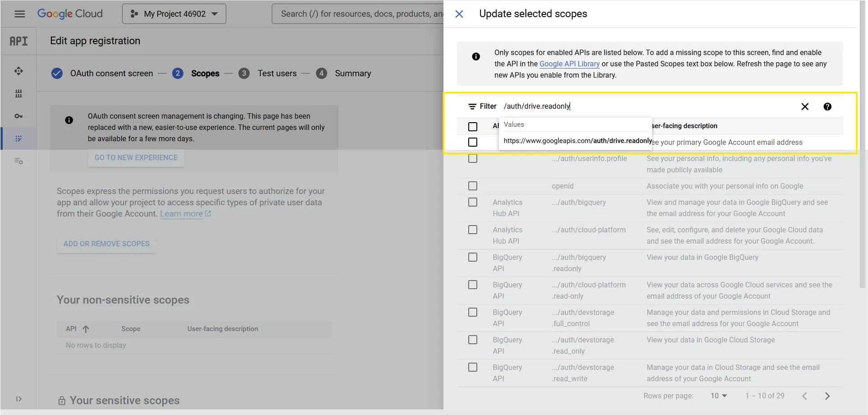Check BigQuery cloud-platform.read-only row
The height and width of the screenshot is (415, 868).
tap(473, 285)
